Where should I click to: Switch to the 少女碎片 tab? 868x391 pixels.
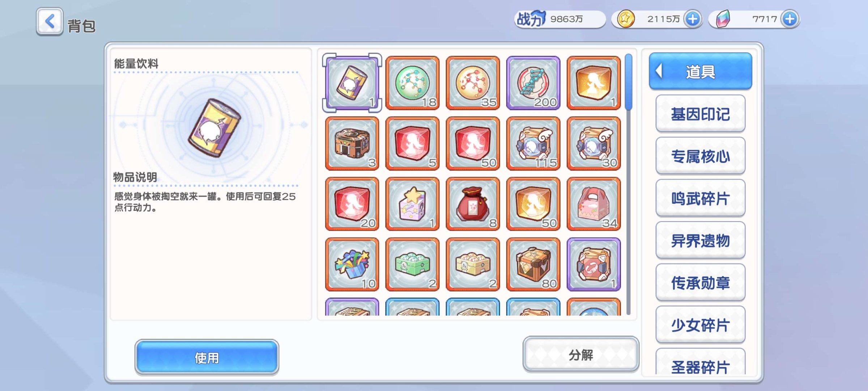coord(700,325)
